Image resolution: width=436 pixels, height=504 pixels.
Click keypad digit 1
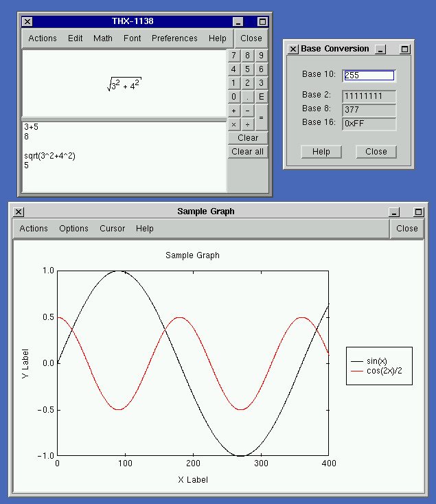point(234,83)
